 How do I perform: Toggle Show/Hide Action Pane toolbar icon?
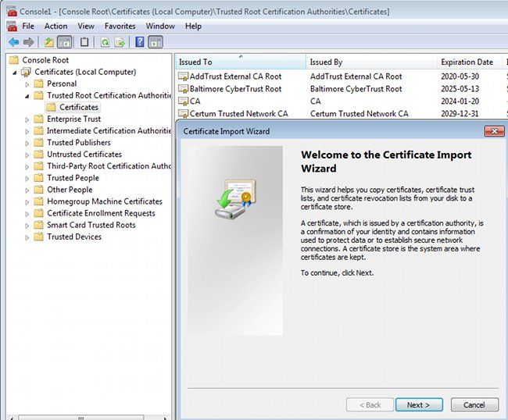pos(156,42)
